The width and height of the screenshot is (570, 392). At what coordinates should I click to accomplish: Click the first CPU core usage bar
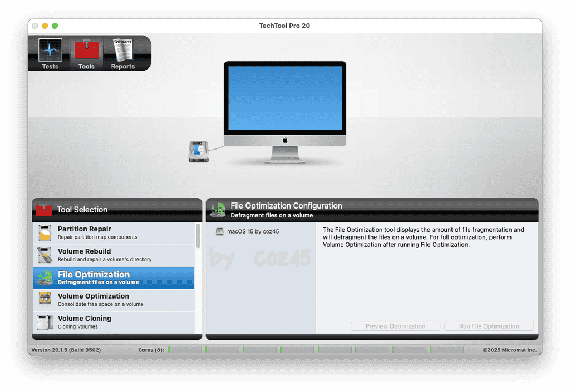click(185, 350)
